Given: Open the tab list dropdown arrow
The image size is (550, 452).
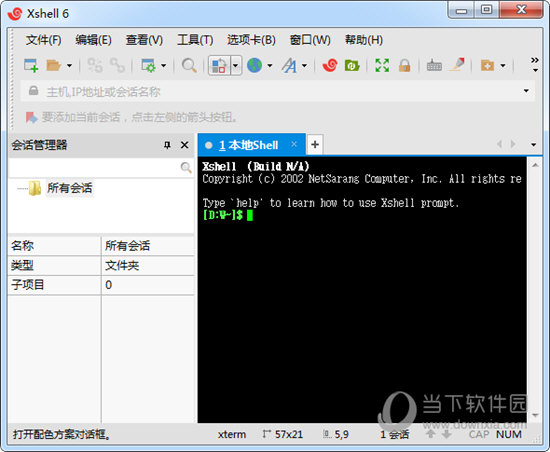Looking at the screenshot, I should point(534,144).
